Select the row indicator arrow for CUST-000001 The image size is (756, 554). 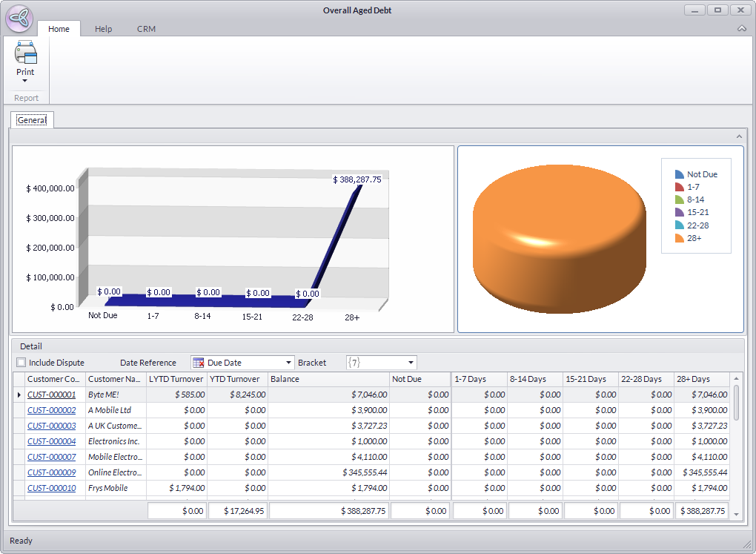[19, 395]
